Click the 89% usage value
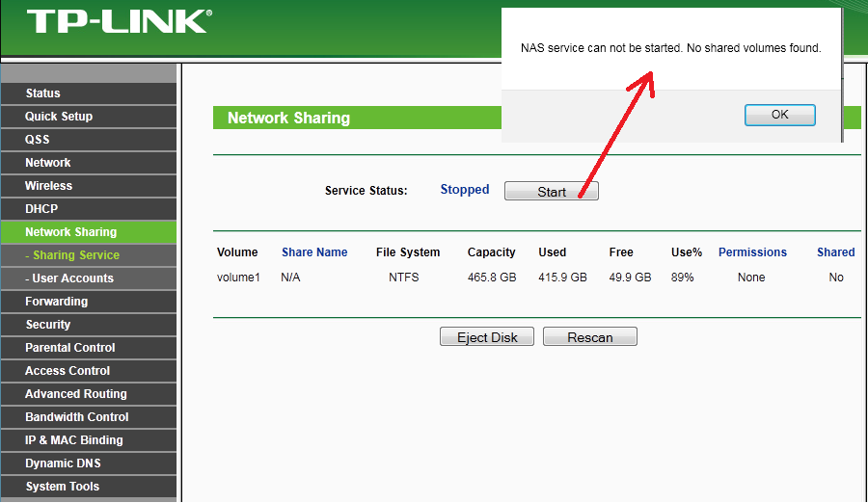Viewport: 868px width, 503px height. pyautogui.click(x=683, y=278)
